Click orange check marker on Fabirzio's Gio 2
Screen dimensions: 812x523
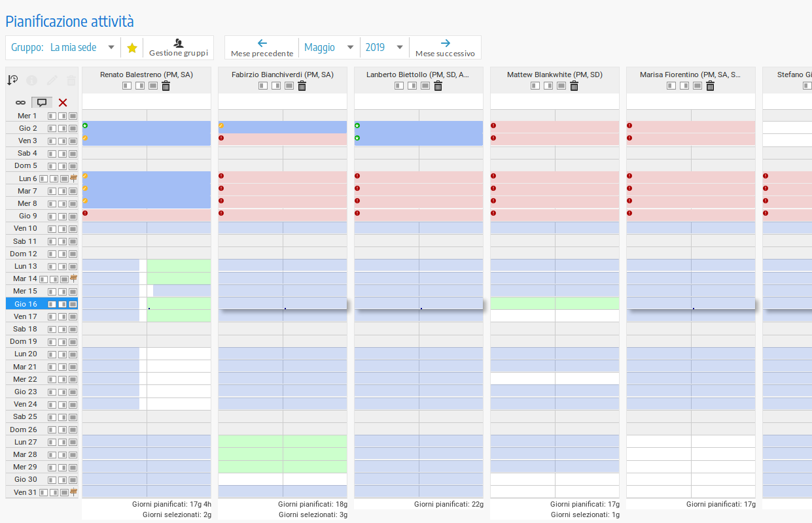point(221,126)
